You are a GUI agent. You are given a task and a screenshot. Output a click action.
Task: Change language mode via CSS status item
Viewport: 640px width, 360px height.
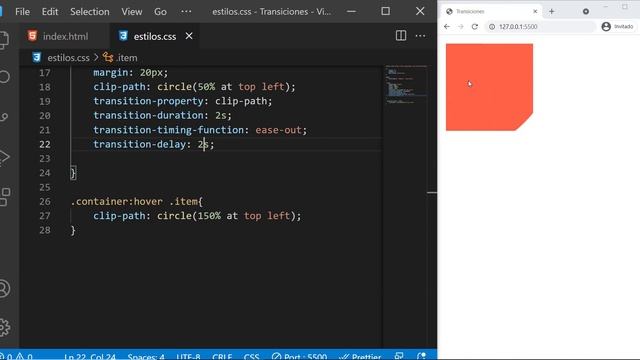[x=251, y=356]
